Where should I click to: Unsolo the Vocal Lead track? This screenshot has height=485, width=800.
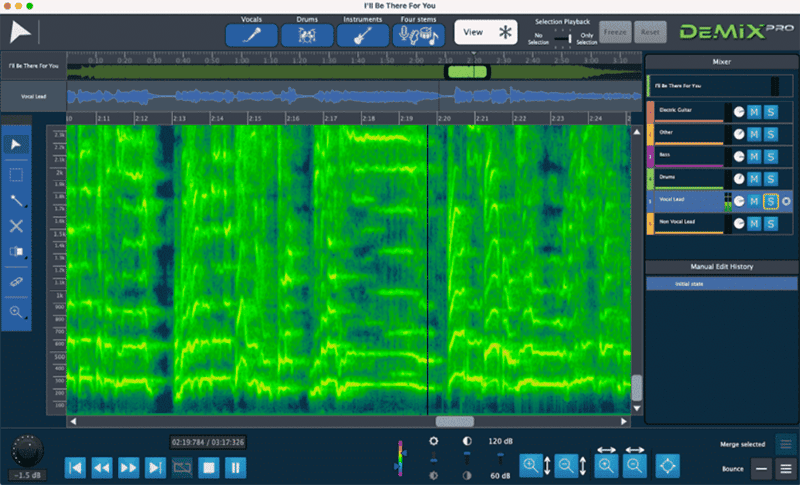coord(771,201)
